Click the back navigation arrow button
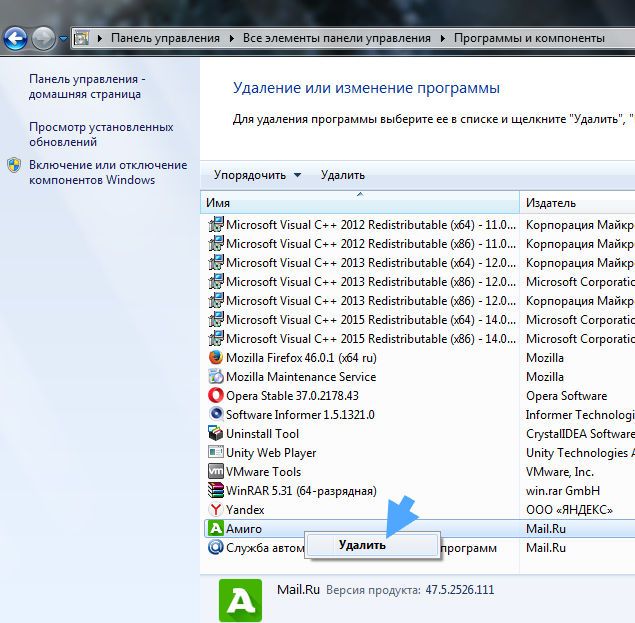 click(x=15, y=39)
